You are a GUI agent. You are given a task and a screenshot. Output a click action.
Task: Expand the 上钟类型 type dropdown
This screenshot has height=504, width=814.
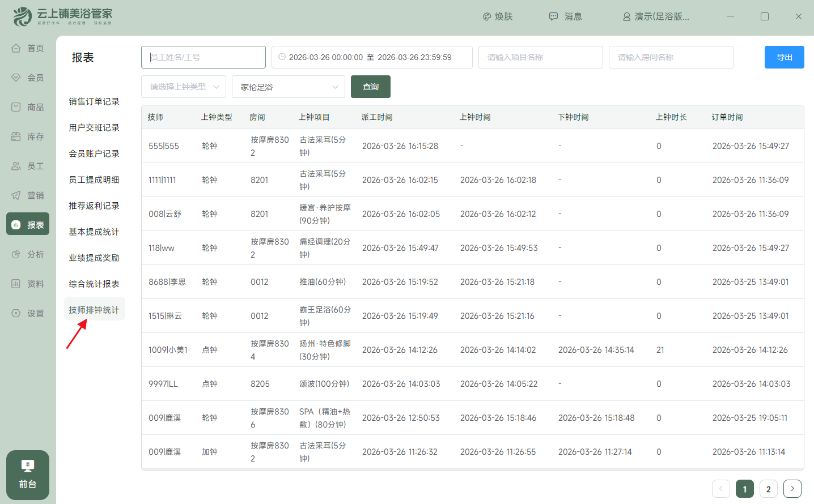(183, 87)
